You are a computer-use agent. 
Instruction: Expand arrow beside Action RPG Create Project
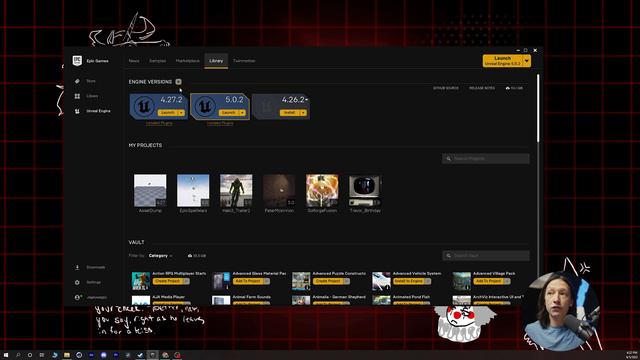click(x=186, y=281)
